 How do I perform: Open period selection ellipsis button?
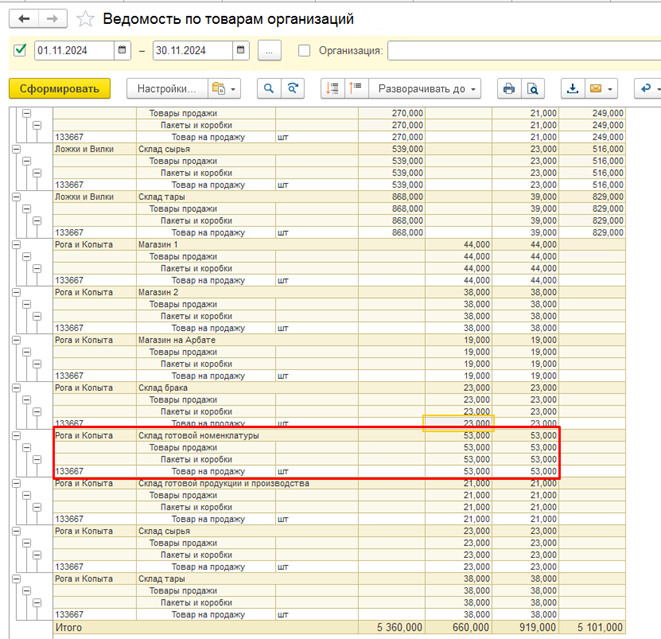[x=269, y=51]
